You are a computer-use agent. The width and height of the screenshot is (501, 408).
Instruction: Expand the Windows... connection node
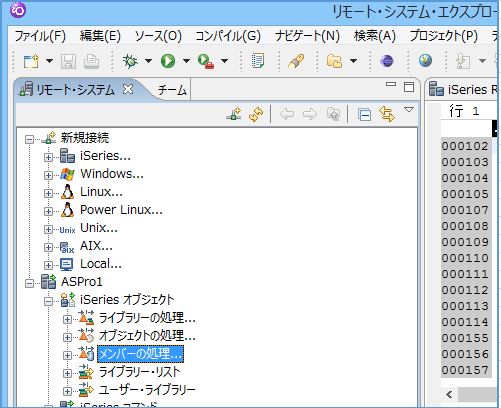(48, 175)
